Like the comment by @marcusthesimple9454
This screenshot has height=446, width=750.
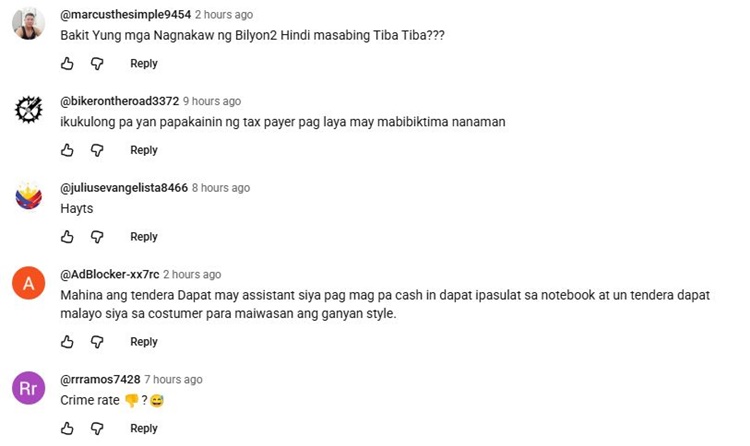(x=67, y=64)
